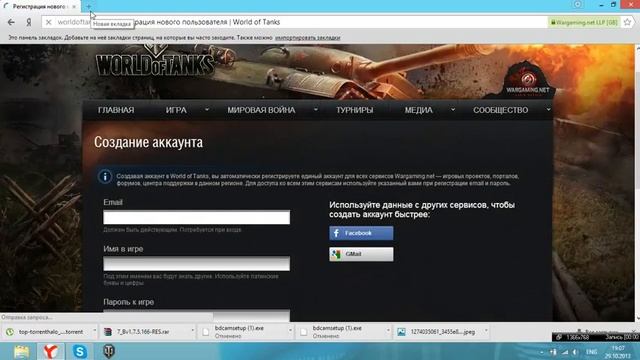The width and height of the screenshot is (640, 360).
Task: Sign up with the GMail button
Action: pos(361,254)
